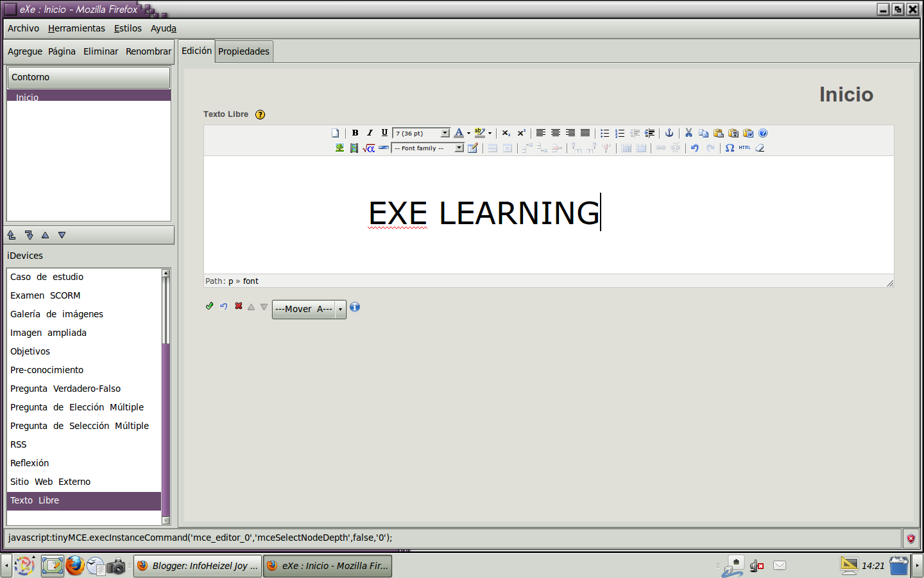
Task: Apply italic formatting to the text
Action: pyautogui.click(x=370, y=133)
